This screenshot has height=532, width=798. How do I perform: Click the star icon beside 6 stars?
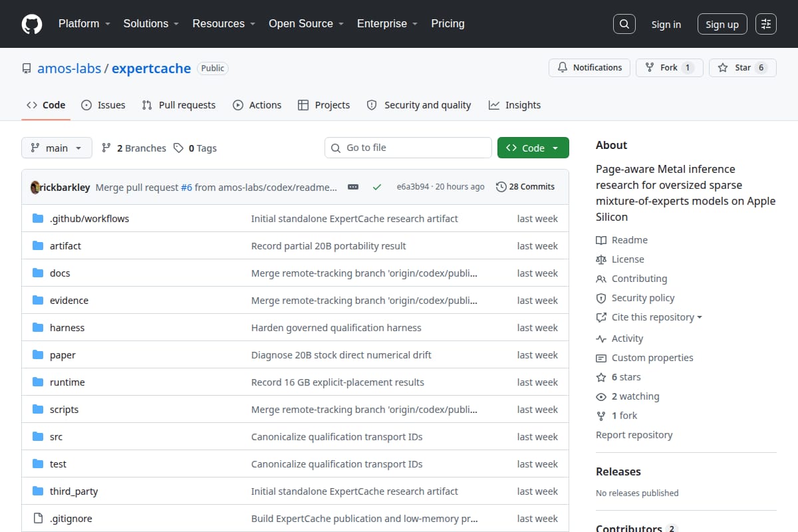coord(601,377)
